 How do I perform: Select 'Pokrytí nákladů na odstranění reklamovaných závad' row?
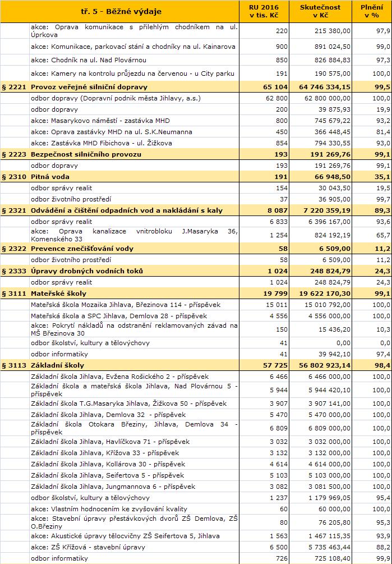pos(196,329)
